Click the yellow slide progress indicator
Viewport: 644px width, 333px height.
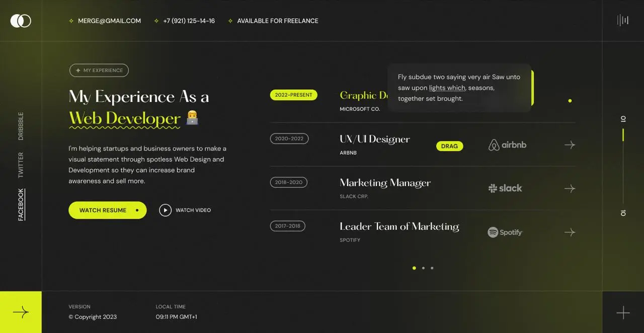623,135
